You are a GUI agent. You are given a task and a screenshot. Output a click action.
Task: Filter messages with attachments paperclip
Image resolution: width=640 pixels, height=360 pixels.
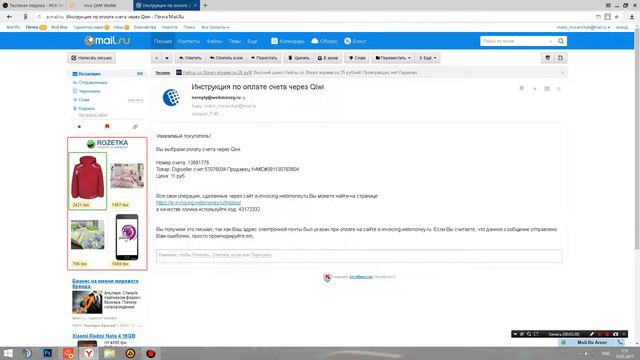tap(135, 127)
